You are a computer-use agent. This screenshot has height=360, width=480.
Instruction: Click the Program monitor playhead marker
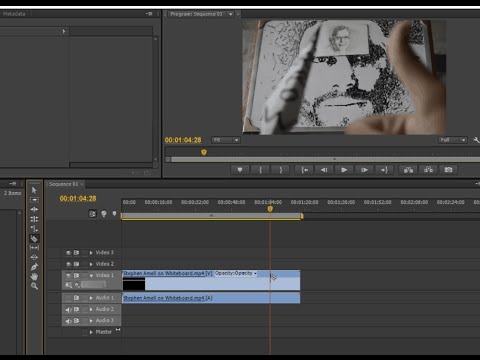204,152
